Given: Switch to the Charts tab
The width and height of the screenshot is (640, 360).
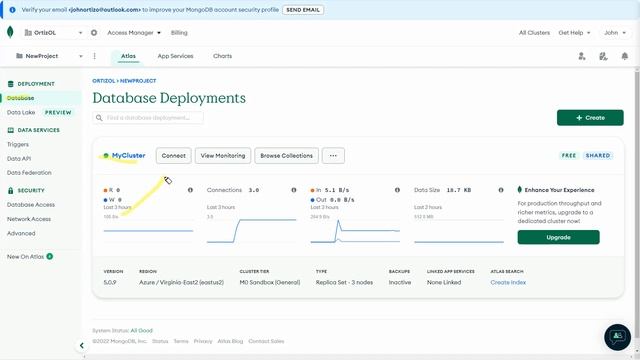Looking at the screenshot, I should [222, 56].
